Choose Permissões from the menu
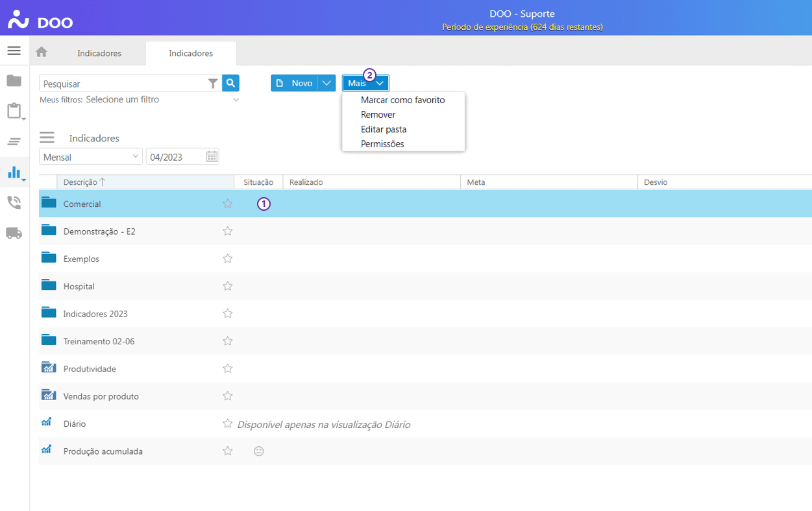The image size is (812, 511). point(403,144)
